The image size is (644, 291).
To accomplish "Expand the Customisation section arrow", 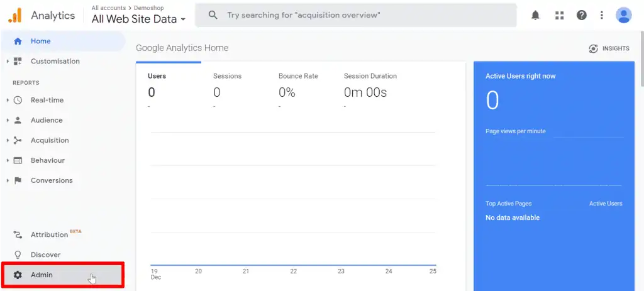I will [8, 61].
